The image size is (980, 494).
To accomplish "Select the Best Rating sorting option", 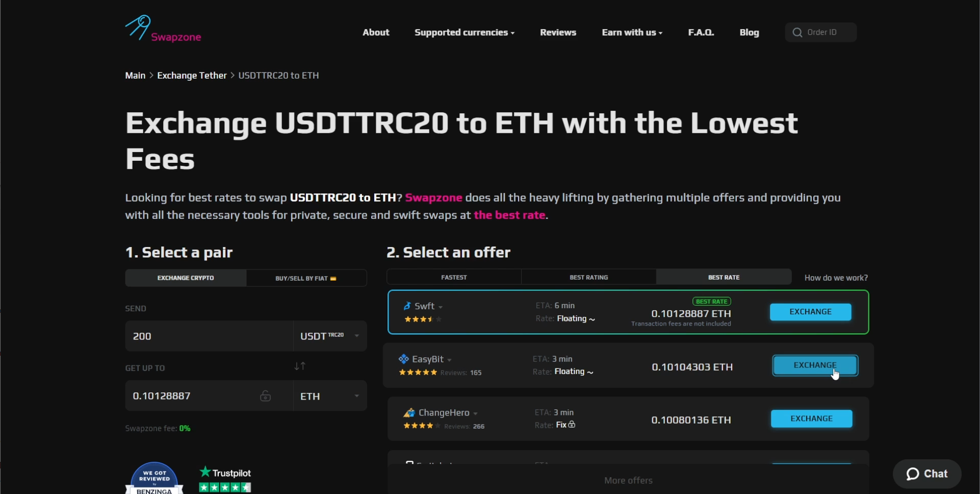I will (x=588, y=277).
